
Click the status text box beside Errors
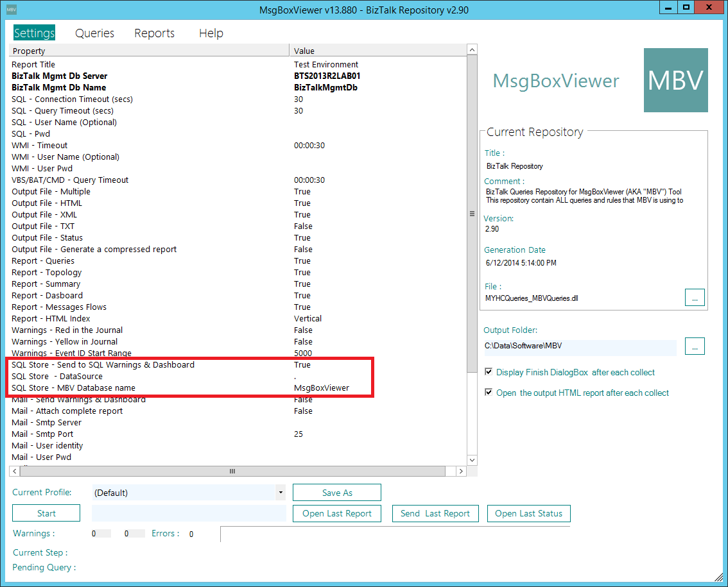point(395,534)
